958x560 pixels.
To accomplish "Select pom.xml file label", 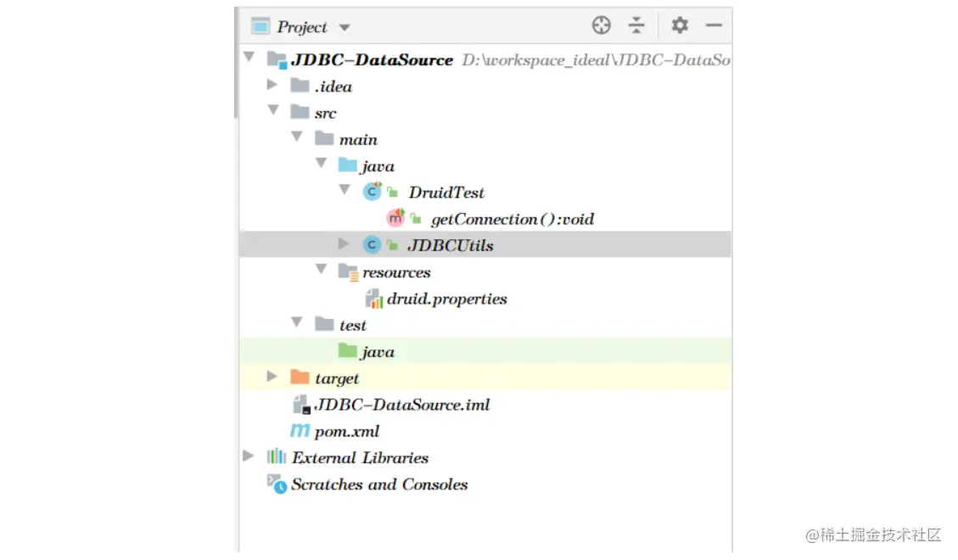I will point(347,432).
